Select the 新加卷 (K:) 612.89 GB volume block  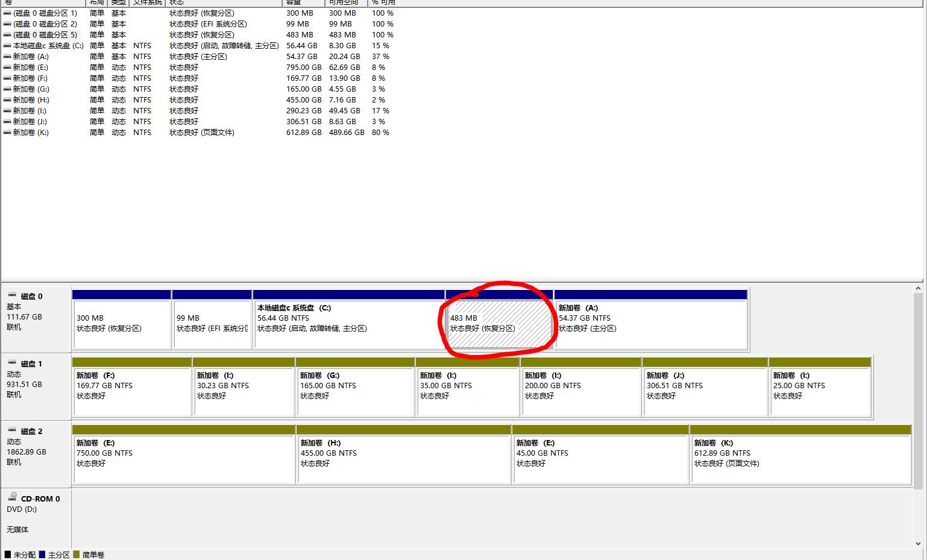800,455
